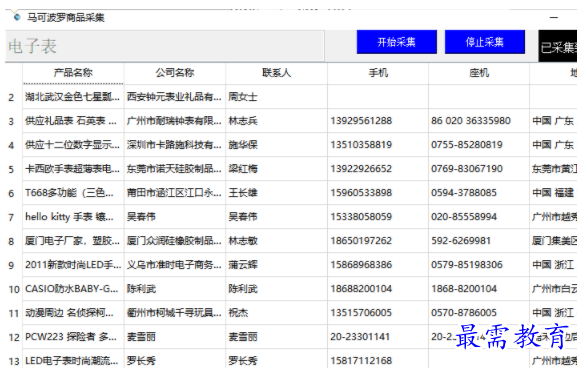Select row header number 7
577x368 pixels.
(11, 217)
